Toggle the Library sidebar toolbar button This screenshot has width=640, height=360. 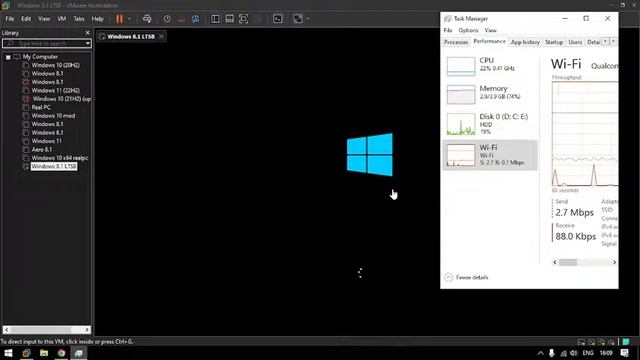(215, 19)
